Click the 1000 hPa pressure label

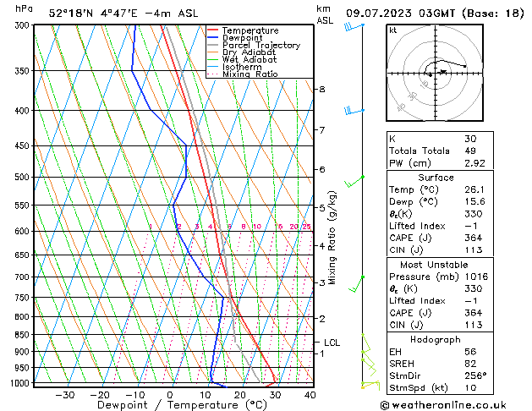pos(21,383)
